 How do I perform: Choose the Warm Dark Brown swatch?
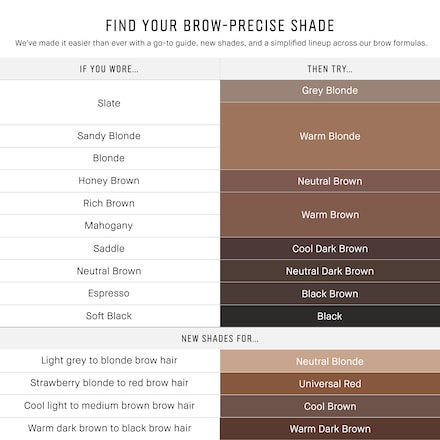(330, 429)
